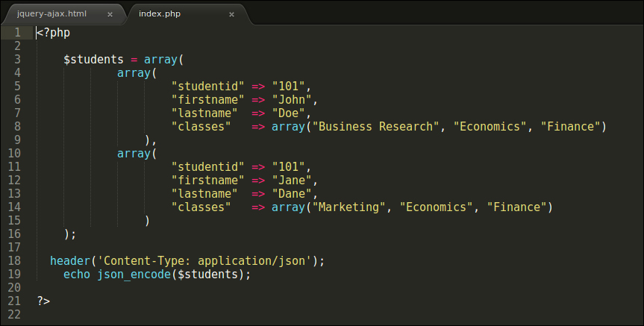The height and width of the screenshot is (326, 644).
Task: Click line number 22 in the gutter
Action: coord(14,315)
